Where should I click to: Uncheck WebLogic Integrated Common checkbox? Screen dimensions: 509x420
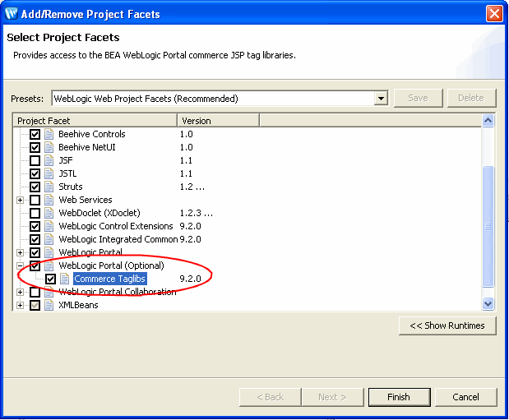[35, 239]
